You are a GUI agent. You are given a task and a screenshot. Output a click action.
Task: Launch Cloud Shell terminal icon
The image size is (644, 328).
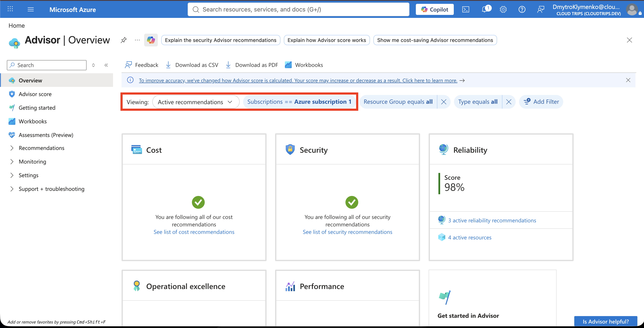tap(466, 10)
